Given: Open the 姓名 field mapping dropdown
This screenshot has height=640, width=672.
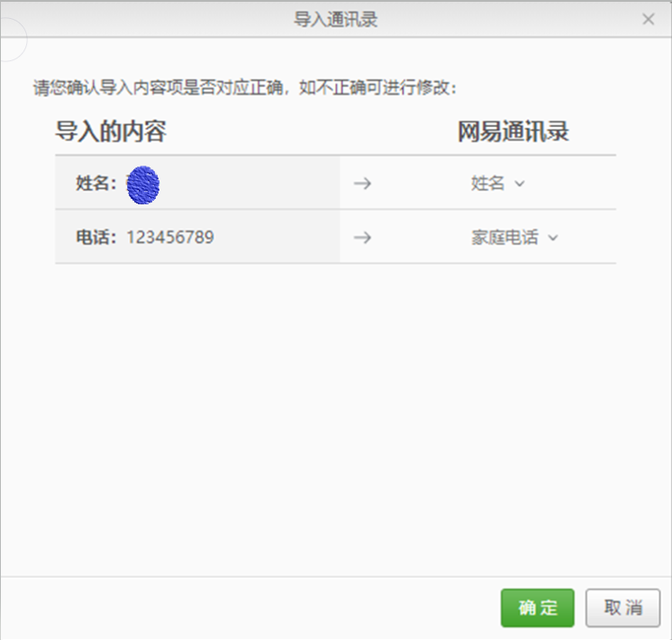Looking at the screenshot, I should click(x=497, y=184).
